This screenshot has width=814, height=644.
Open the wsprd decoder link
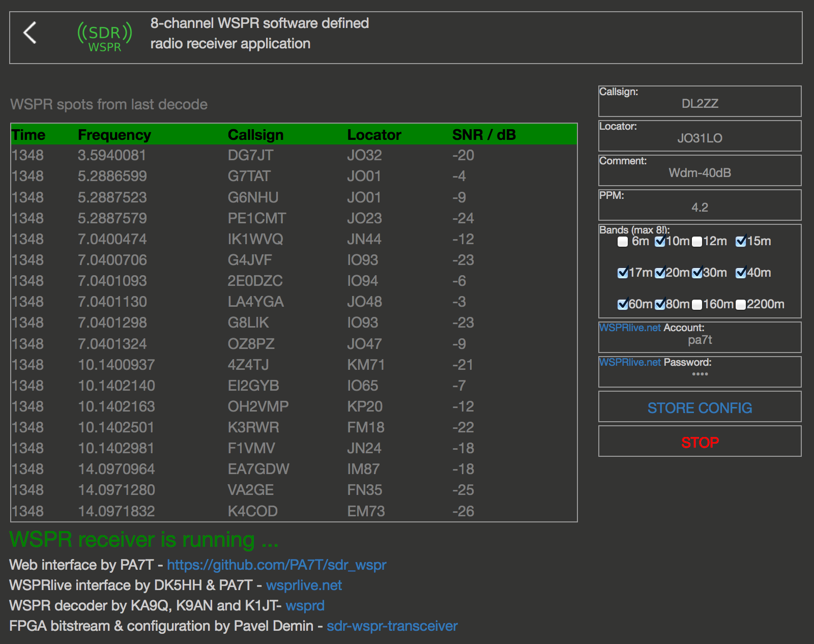[305, 606]
